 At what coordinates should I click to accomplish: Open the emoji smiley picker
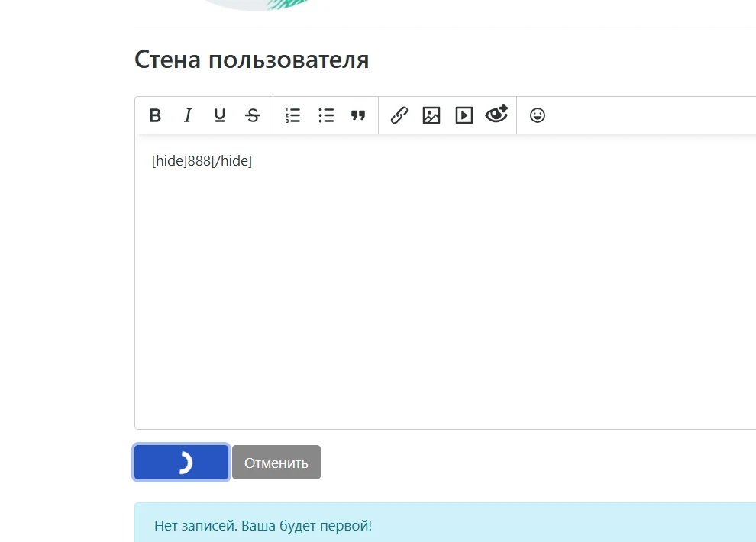tap(537, 115)
